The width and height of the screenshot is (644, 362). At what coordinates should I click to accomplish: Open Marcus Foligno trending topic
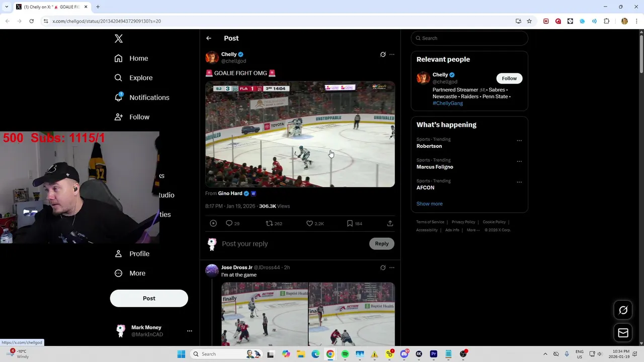tap(435, 167)
